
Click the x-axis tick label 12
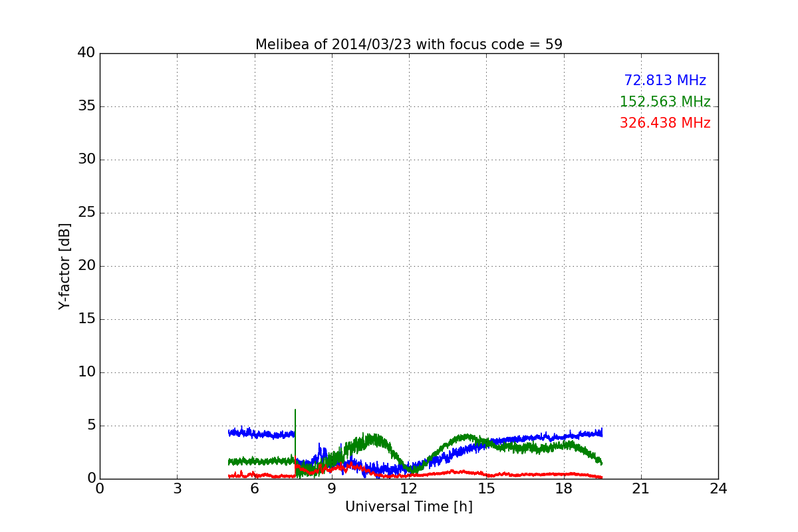(409, 489)
